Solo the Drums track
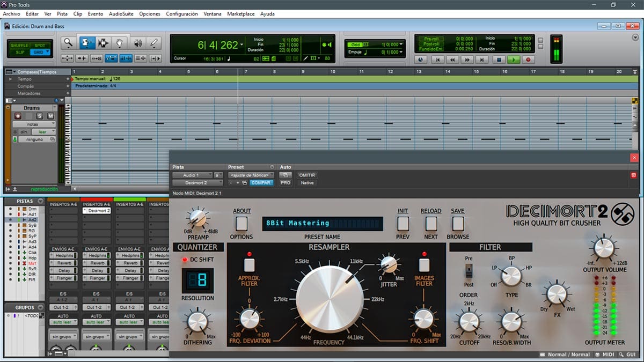644x362 pixels. [x=40, y=116]
